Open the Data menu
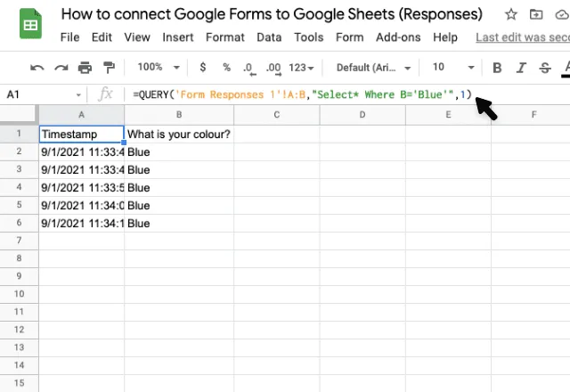 (x=269, y=37)
